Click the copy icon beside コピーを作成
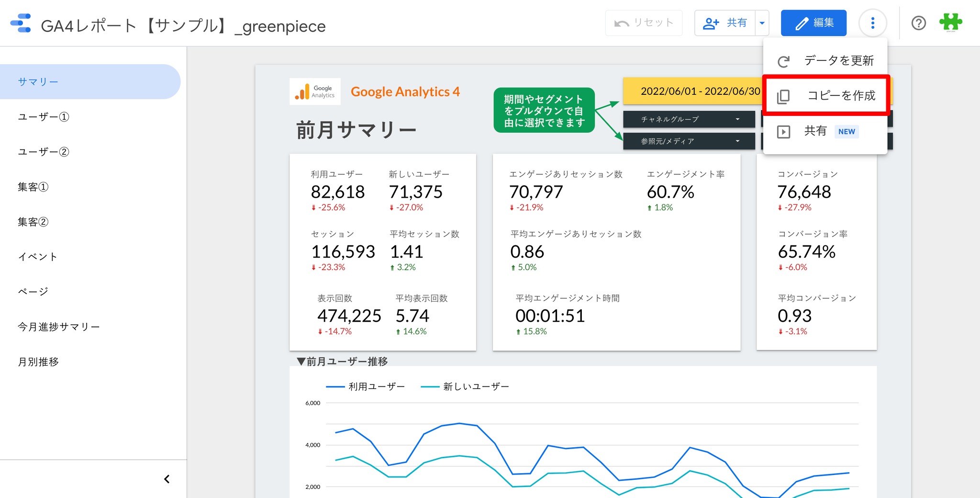Screen dimensions: 980x498 (x=783, y=96)
